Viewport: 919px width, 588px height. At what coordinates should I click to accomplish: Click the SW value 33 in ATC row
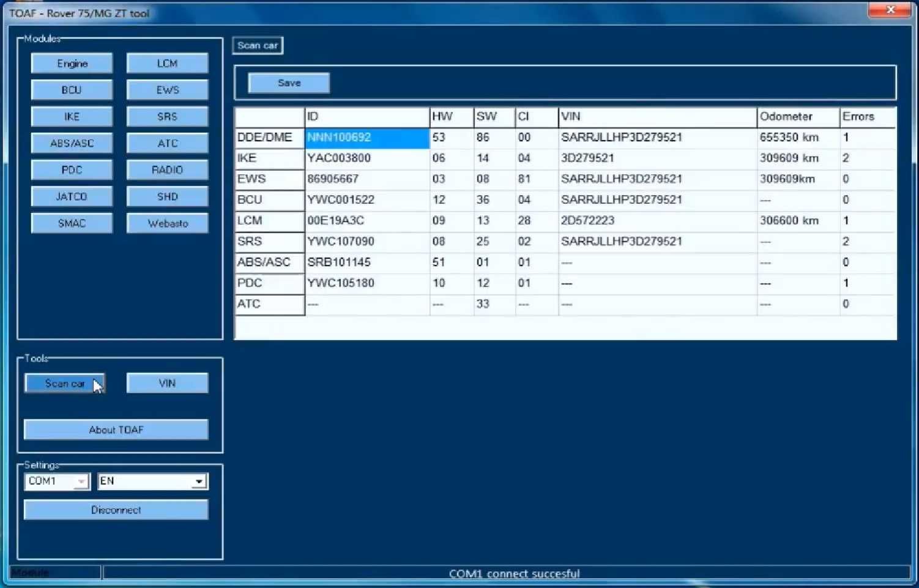tap(494, 304)
